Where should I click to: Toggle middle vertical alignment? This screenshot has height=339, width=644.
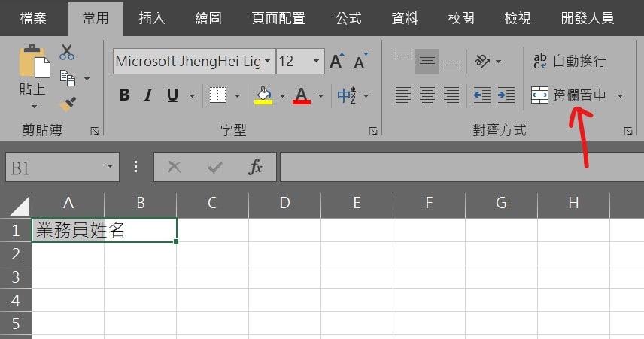(x=427, y=61)
